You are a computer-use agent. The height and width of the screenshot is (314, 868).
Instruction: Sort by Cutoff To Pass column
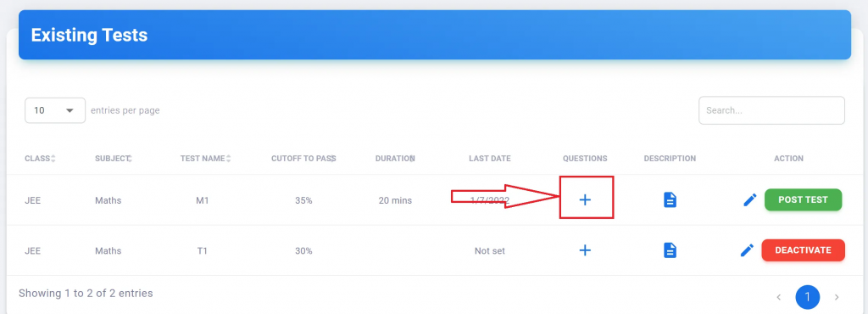[x=303, y=159]
